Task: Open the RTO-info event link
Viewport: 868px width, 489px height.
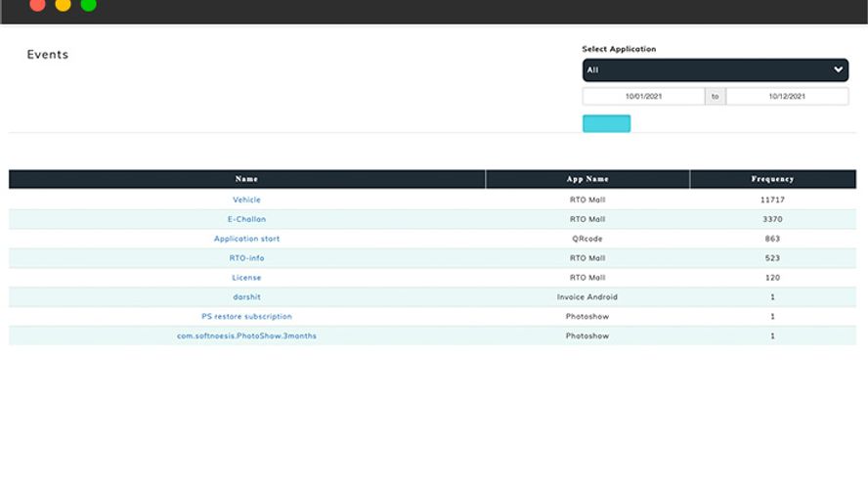Action: point(246,258)
